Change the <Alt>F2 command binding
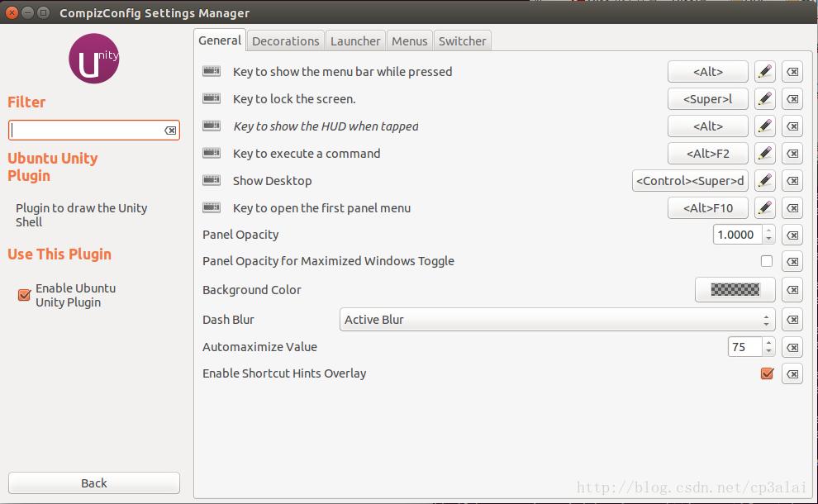Viewport: 818px width, 504px height. point(708,154)
